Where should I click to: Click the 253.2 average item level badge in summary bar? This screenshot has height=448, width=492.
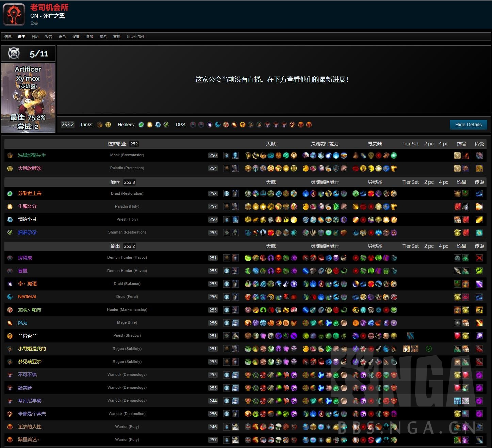point(68,125)
